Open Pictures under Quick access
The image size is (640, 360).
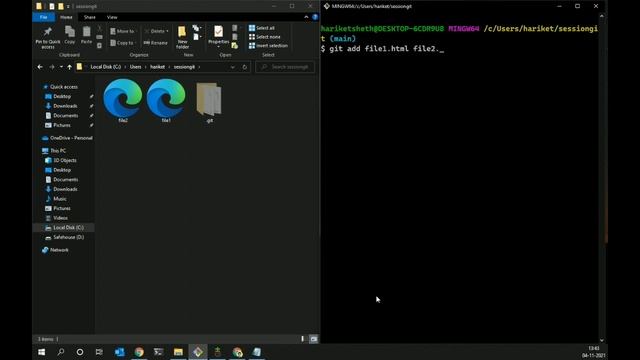coord(58,125)
